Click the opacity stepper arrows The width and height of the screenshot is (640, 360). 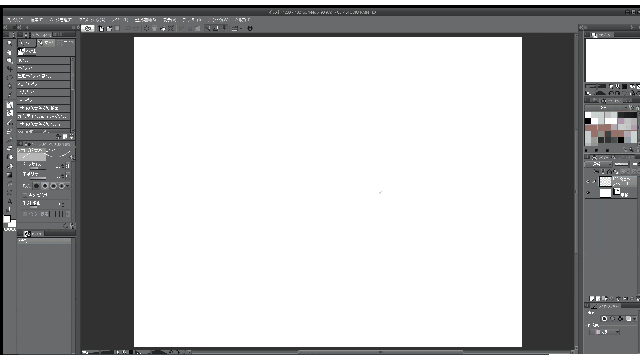pyautogui.click(x=62, y=176)
